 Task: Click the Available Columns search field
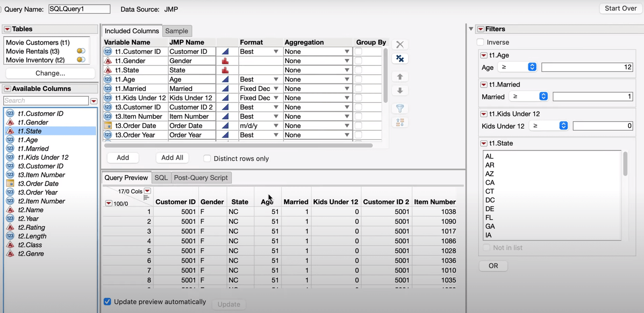point(46,101)
